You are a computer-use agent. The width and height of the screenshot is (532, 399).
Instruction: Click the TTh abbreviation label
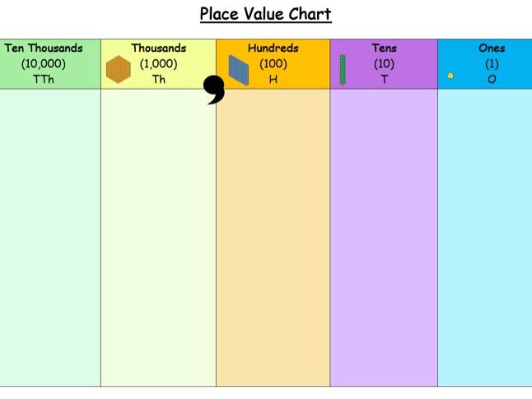[44, 79]
